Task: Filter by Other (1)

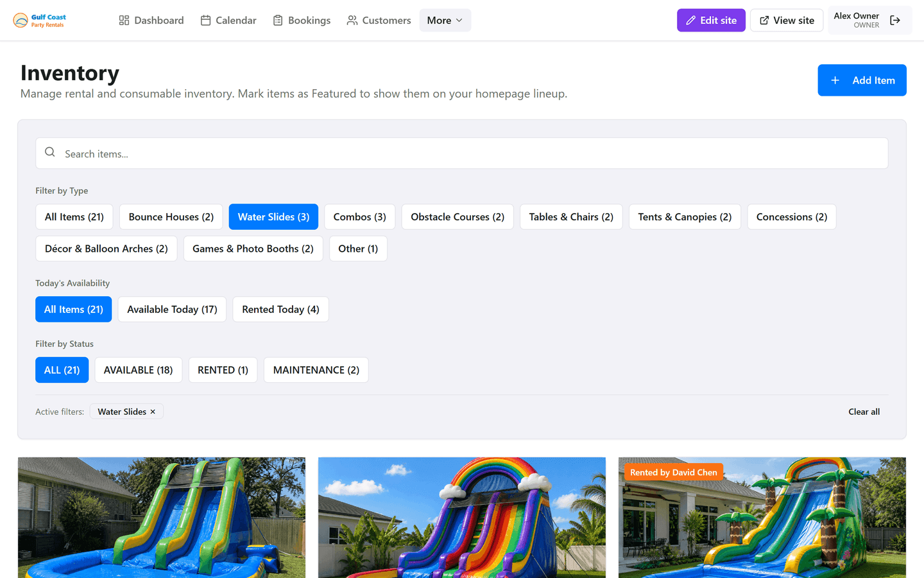Action: 358,249
